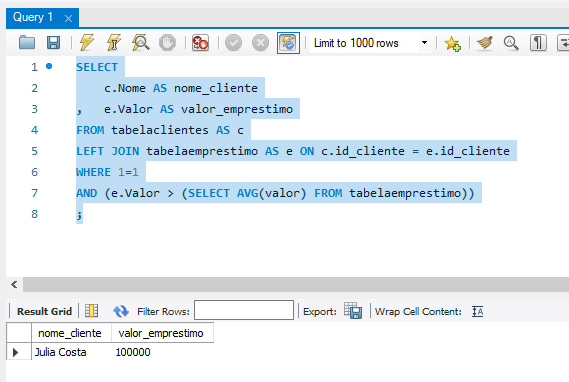
Task: Refresh the result grid data
Action: point(121,311)
